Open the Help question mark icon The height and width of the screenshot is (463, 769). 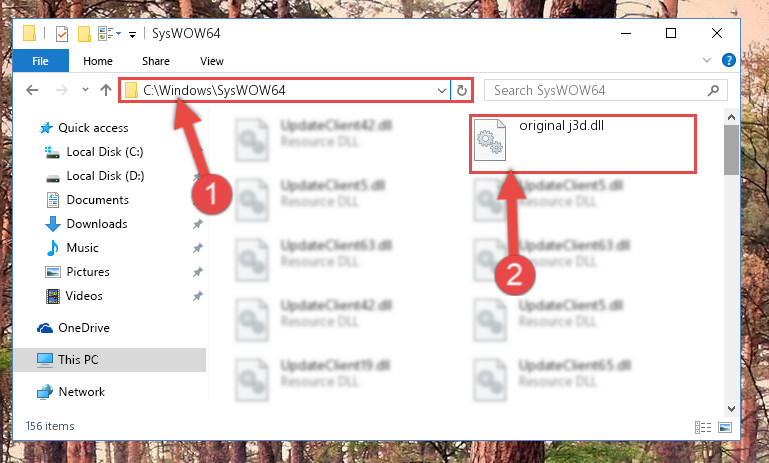pyautogui.click(x=728, y=60)
